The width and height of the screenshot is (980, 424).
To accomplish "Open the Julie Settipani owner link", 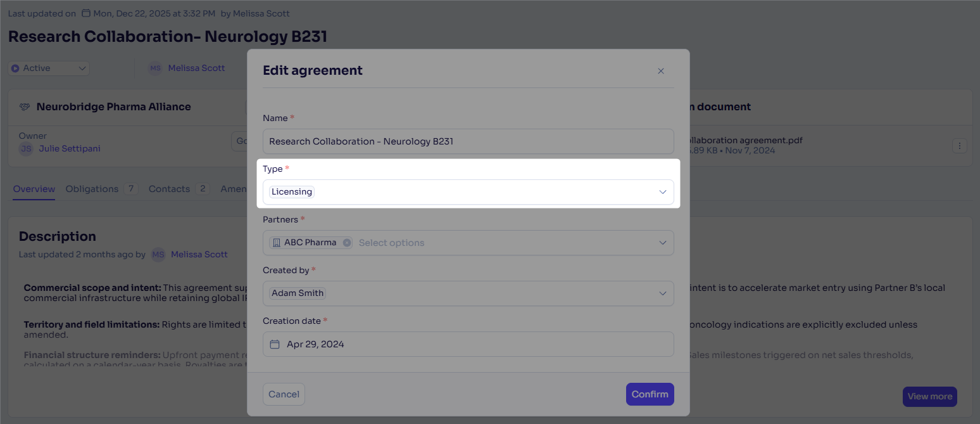I will [70, 149].
